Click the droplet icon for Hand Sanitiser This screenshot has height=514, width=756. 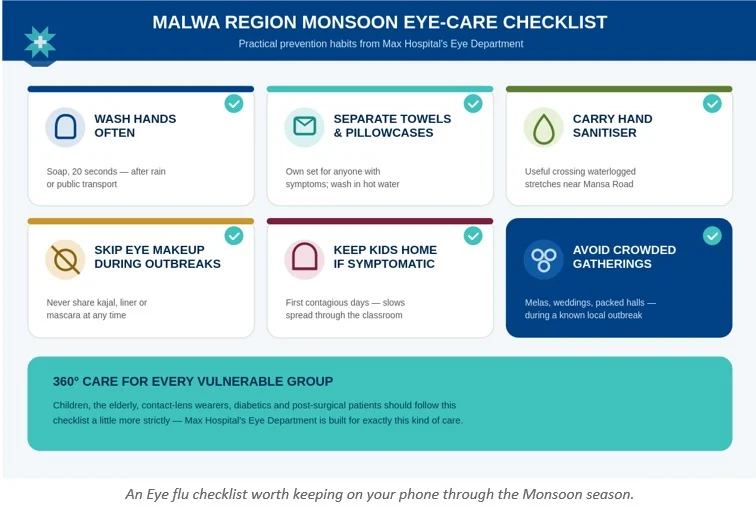[x=543, y=127]
